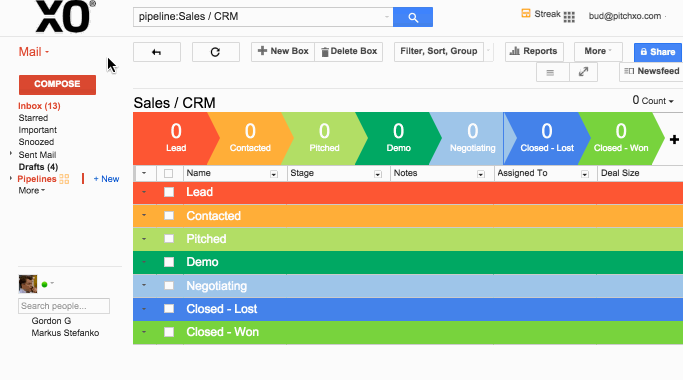Click the Deal Size column header

620,173
